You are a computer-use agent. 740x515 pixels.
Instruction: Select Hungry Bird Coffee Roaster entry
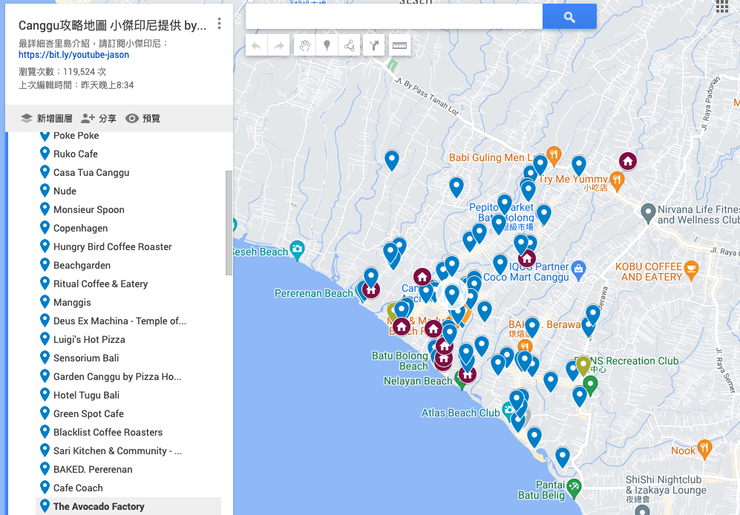click(112, 247)
